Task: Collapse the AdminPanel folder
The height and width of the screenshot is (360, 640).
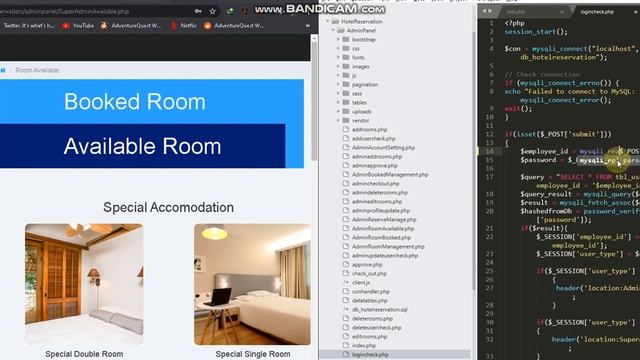Action: pos(333,31)
